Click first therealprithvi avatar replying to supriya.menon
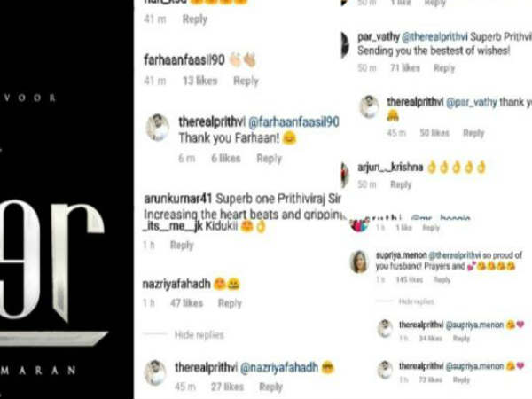The image size is (532, 399). pyautogui.click(x=386, y=328)
